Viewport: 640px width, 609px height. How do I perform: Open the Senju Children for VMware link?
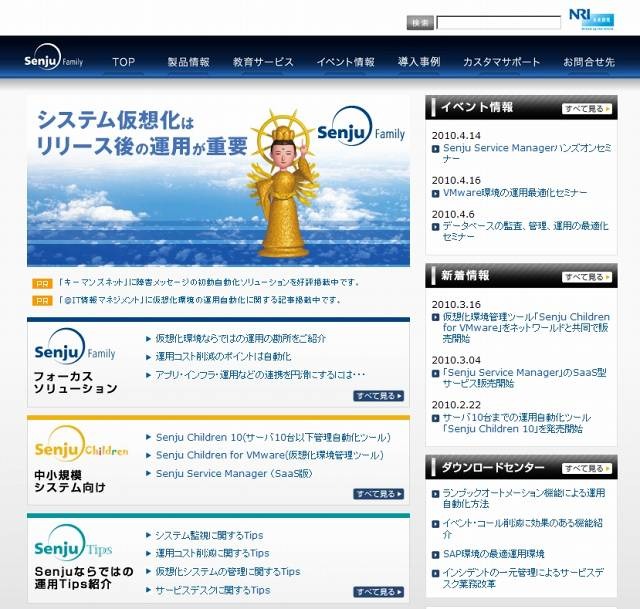click(x=269, y=455)
